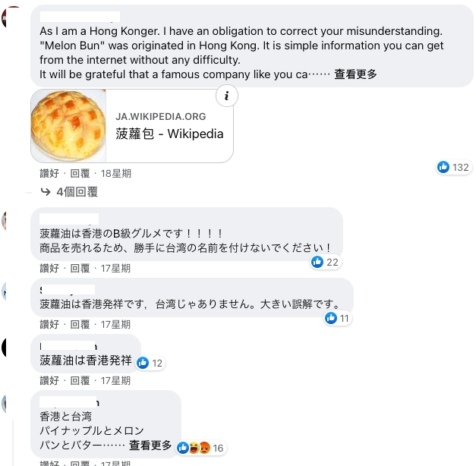This screenshot has width=476, height=466.
Task: Reply to the 大きい誤解です comment
Action: tap(80, 324)
